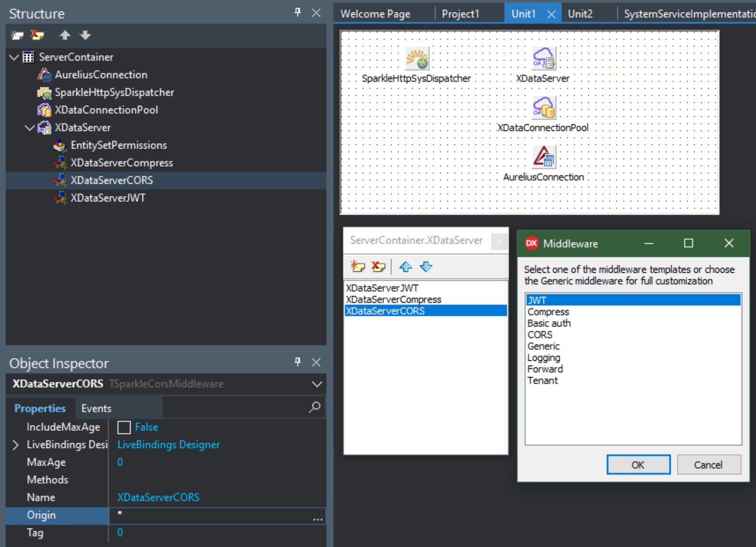Move selected item up in Structure toolbar
Screen dimensions: 756x547
(64, 35)
